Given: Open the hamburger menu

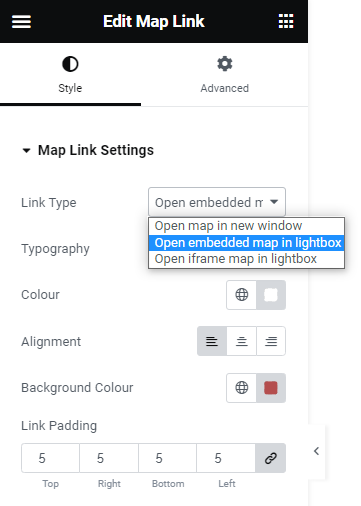Looking at the screenshot, I should [x=21, y=22].
